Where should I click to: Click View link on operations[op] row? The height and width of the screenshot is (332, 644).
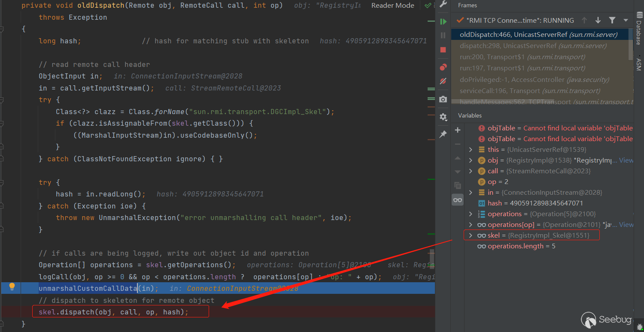tap(626, 224)
